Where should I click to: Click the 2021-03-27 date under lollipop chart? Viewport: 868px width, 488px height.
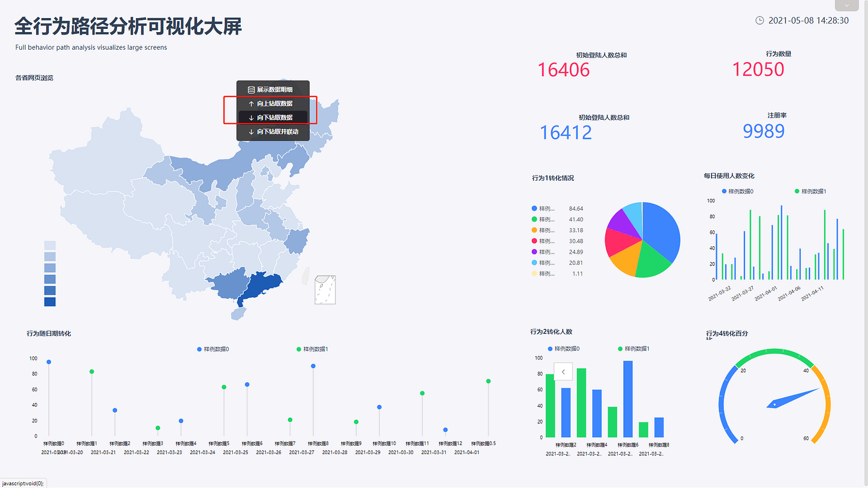coord(302,452)
